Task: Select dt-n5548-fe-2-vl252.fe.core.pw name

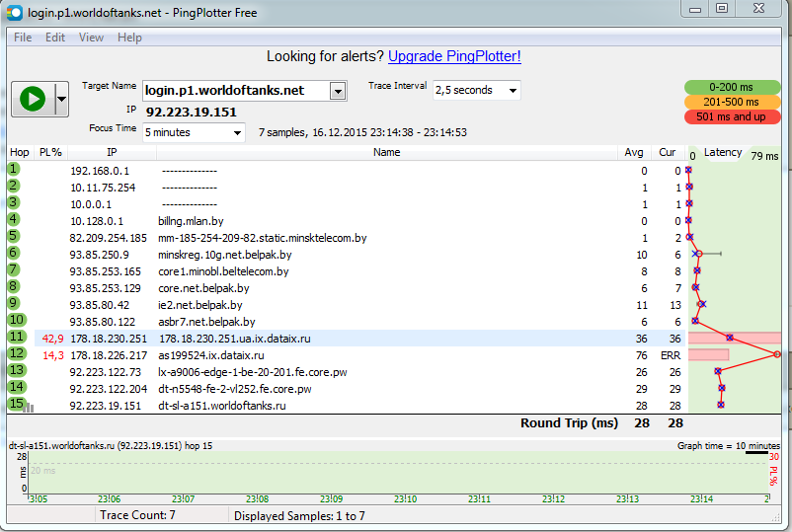Action: [235, 389]
